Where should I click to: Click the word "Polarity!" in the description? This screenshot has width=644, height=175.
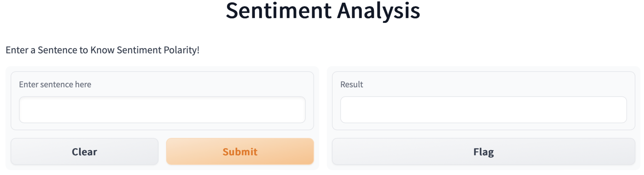pyautogui.click(x=181, y=50)
